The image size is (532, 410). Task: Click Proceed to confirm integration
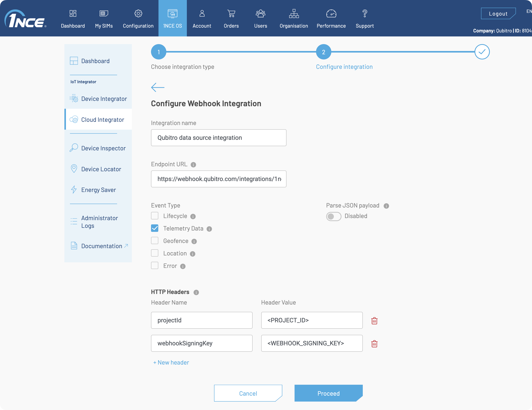tap(328, 393)
